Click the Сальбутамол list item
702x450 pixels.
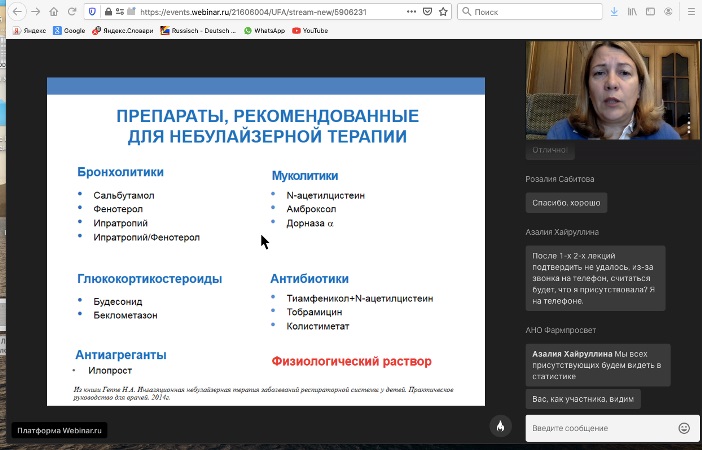pyautogui.click(x=124, y=195)
